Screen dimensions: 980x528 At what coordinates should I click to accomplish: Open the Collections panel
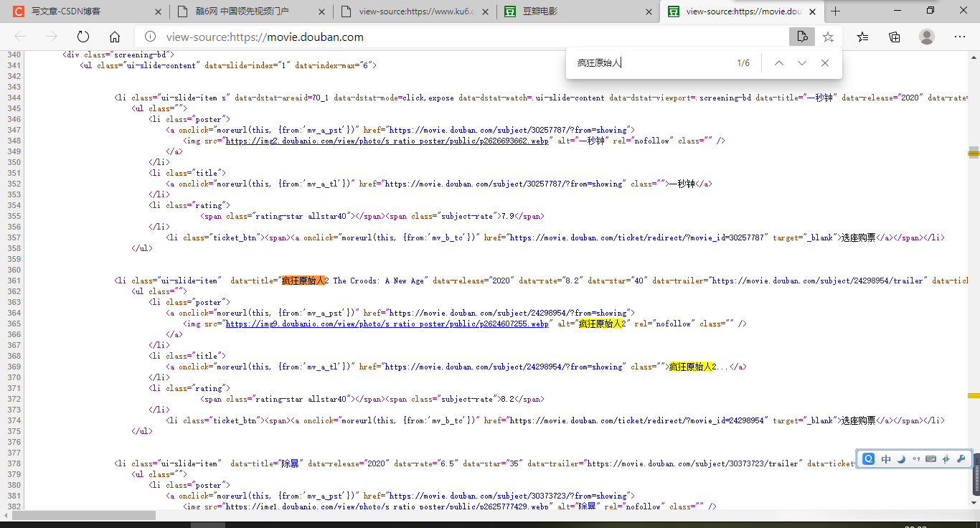click(895, 37)
